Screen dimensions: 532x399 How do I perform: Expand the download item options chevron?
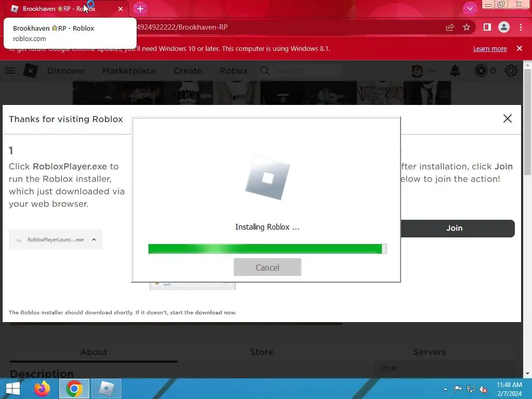(x=94, y=240)
